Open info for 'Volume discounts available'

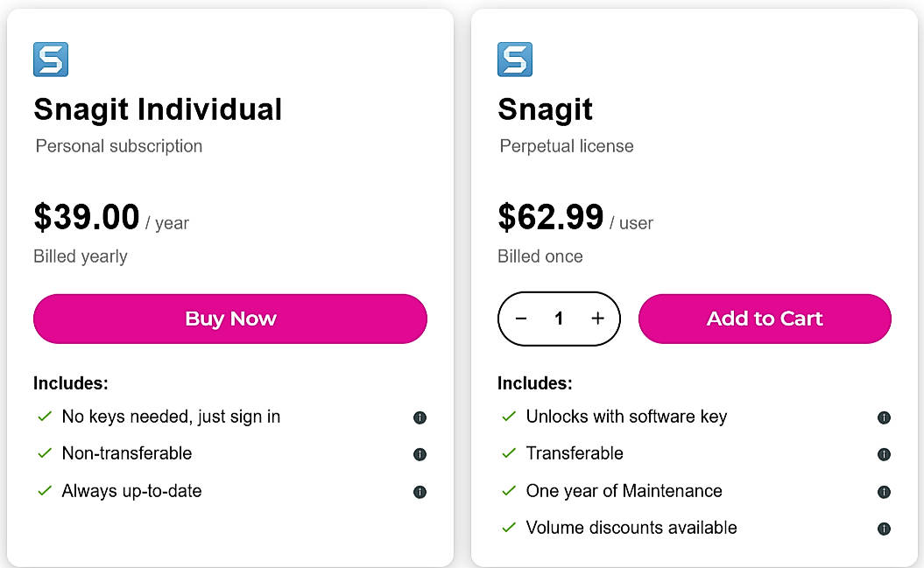pyautogui.click(x=884, y=528)
